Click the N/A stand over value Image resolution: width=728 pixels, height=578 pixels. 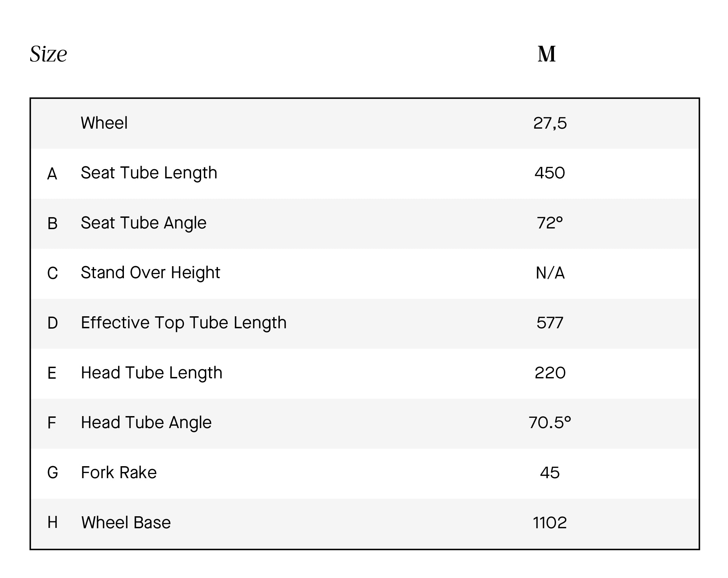pyautogui.click(x=550, y=273)
